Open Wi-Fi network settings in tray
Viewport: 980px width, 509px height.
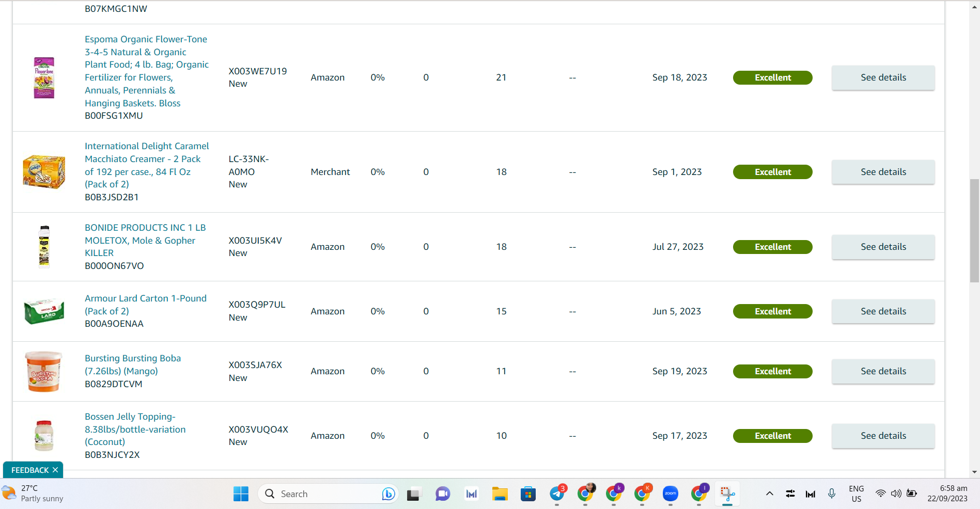[x=880, y=494]
